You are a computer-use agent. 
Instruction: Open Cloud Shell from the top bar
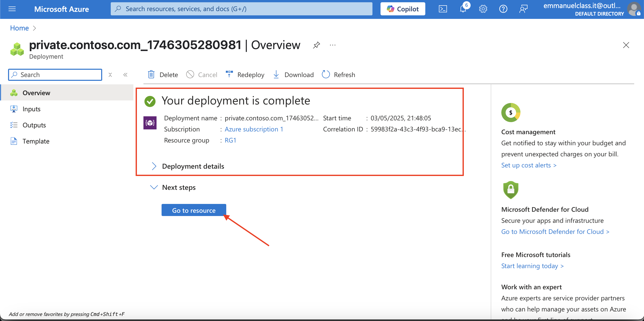pyautogui.click(x=443, y=9)
